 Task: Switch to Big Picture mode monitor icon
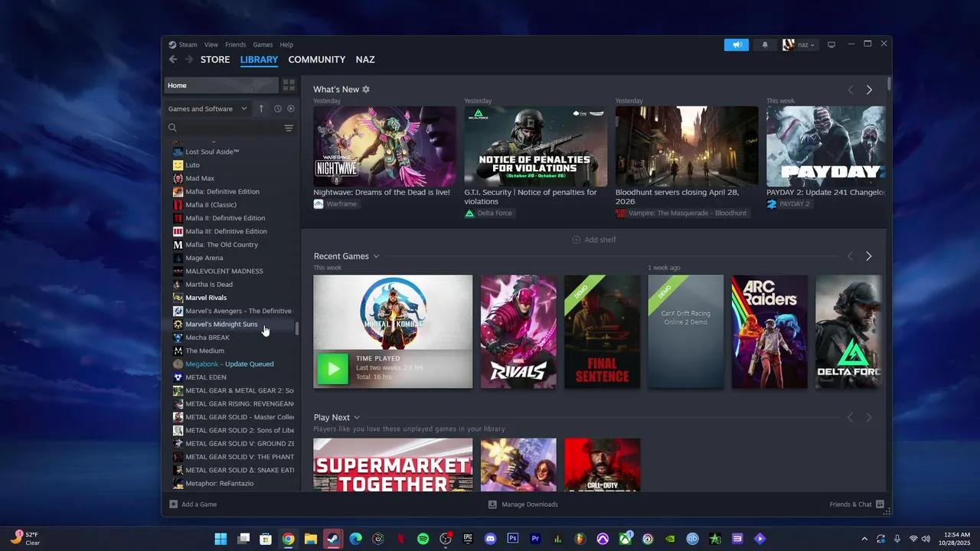pyautogui.click(x=831, y=44)
